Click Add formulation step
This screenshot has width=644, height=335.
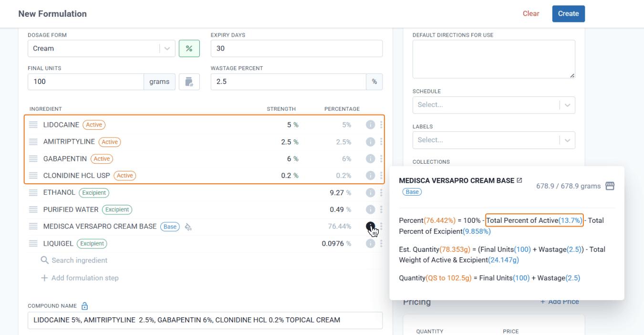pos(80,278)
